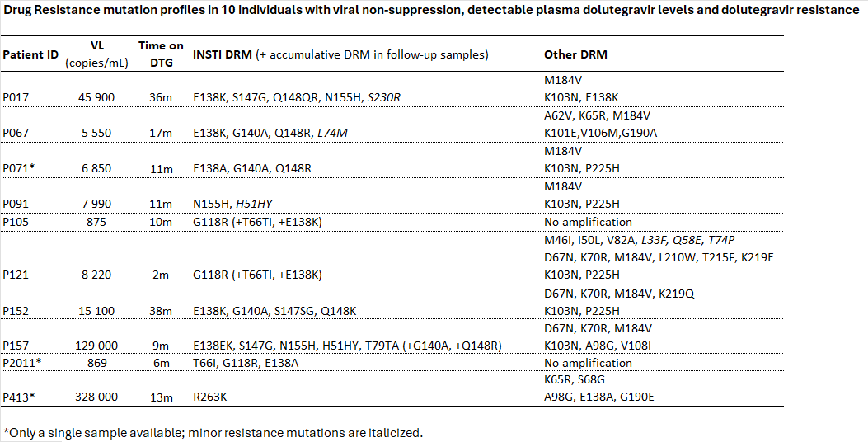Select the Patient ID column header

pyautogui.click(x=30, y=54)
